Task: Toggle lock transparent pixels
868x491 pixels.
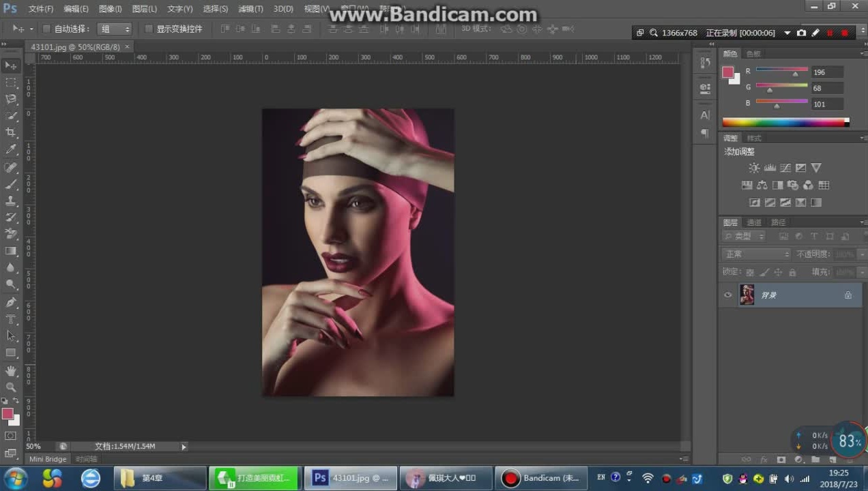Action: (751, 272)
